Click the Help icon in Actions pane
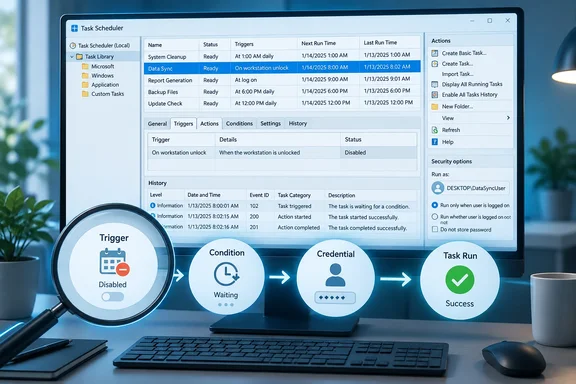Image resolution: width=576 pixels, height=384 pixels. [x=435, y=142]
